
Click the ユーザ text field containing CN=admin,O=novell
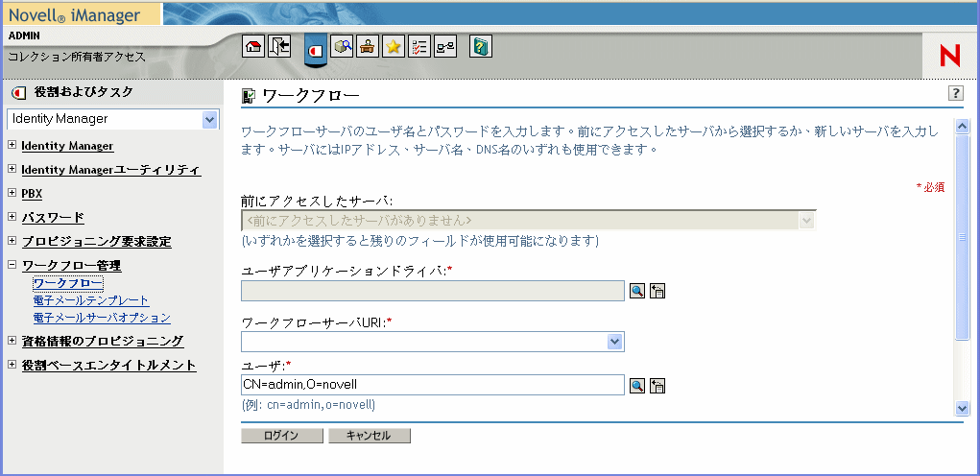tap(432, 385)
